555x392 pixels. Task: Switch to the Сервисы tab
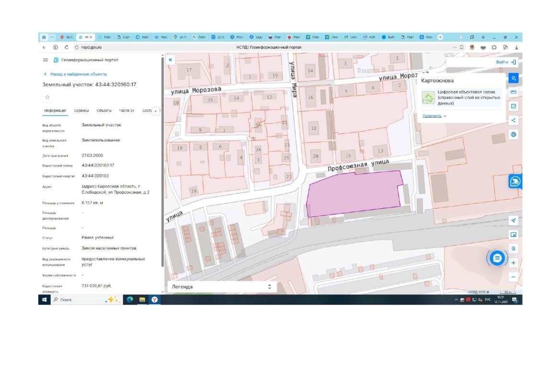(x=81, y=110)
